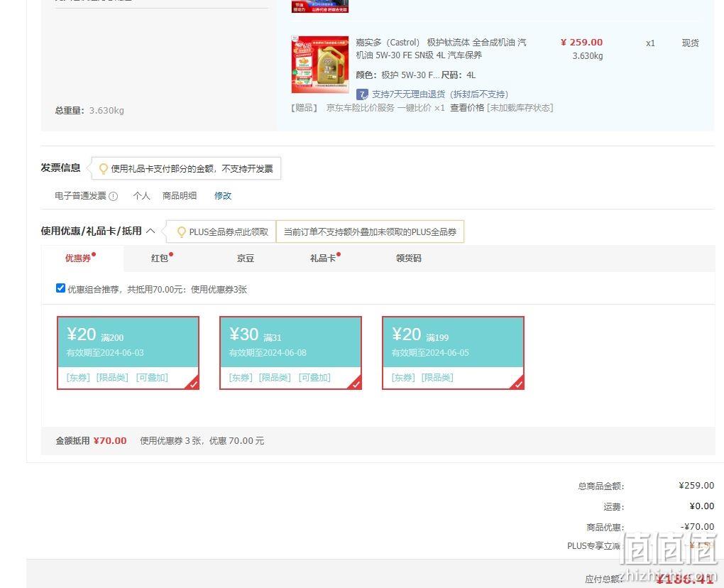Click the ¥ 259.00 item price
The image size is (724, 588).
[x=581, y=43]
